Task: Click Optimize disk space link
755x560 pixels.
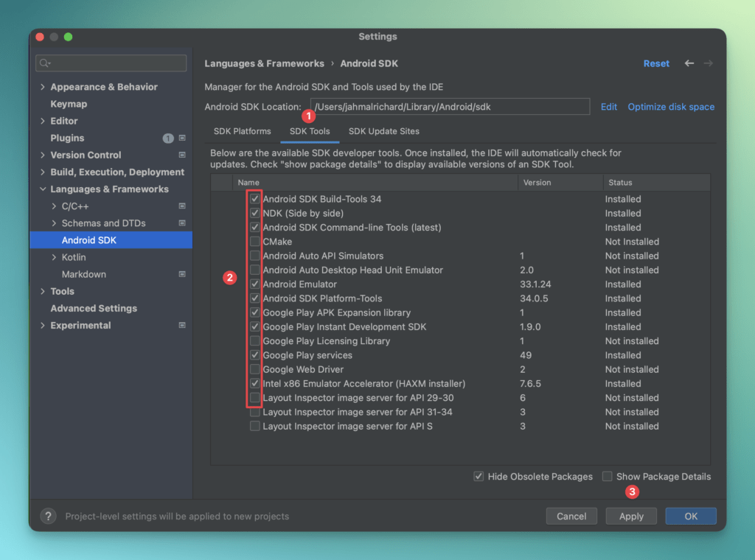Action: click(x=671, y=107)
